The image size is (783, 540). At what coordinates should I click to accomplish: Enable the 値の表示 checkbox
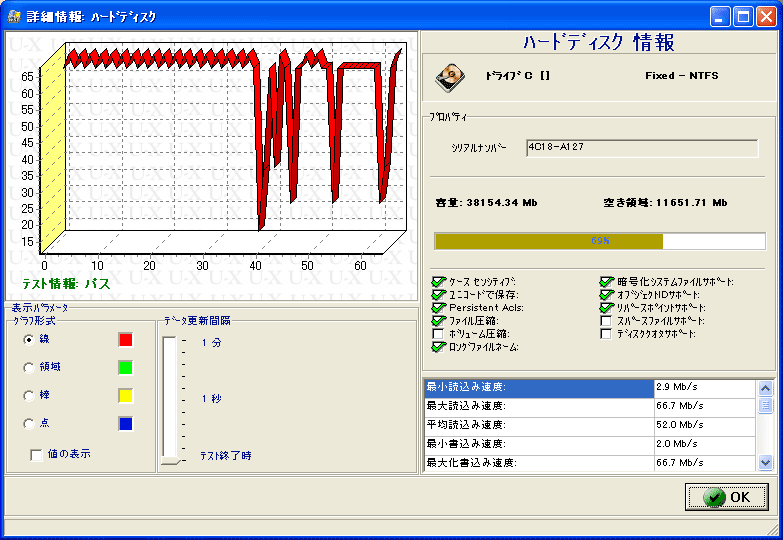coord(37,454)
